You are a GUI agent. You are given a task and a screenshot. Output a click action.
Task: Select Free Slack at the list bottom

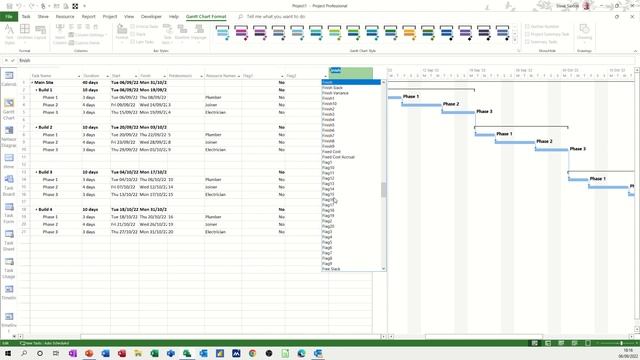[x=331, y=269]
